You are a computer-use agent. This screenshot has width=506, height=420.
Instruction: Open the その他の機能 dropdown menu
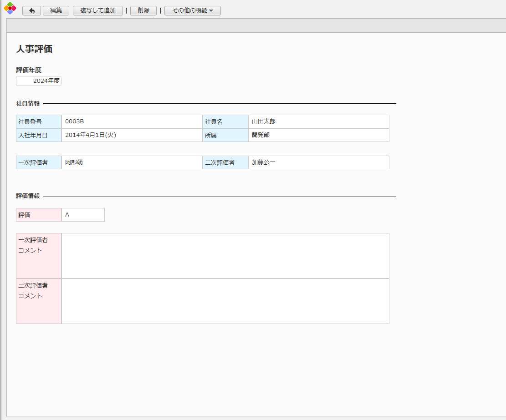[192, 10]
